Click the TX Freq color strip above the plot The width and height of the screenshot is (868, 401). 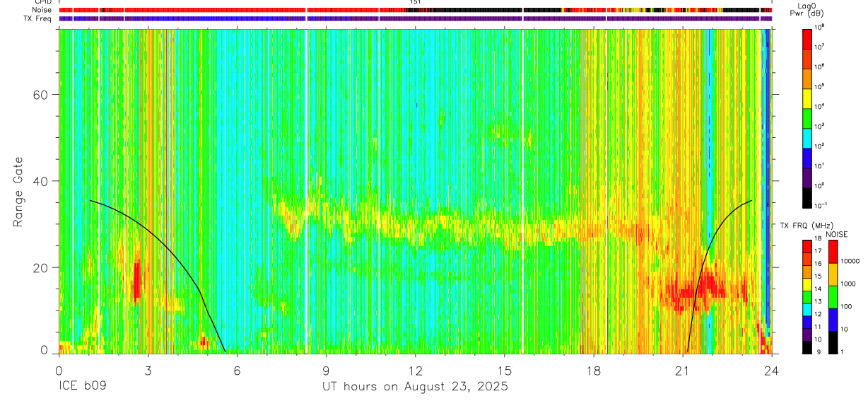pyautogui.click(x=415, y=18)
